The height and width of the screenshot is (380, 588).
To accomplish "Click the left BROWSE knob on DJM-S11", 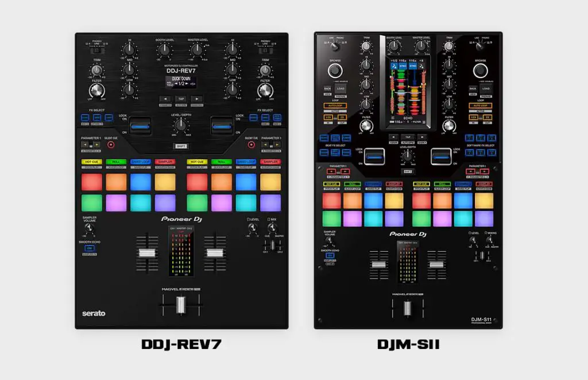I will coord(335,71).
